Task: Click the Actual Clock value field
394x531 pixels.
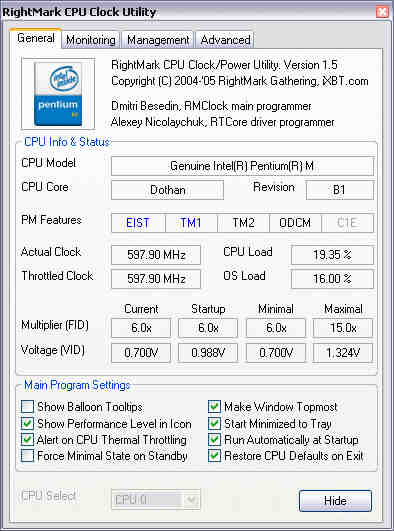Action: [156, 255]
